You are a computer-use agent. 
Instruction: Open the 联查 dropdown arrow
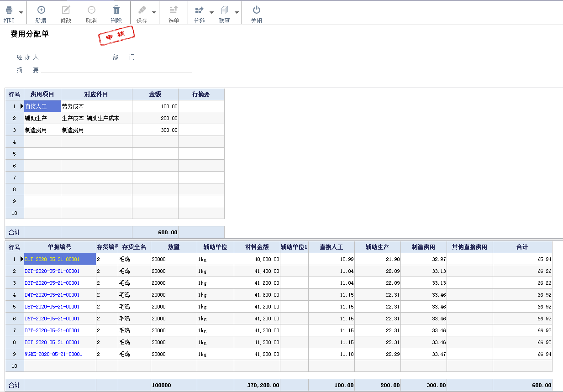pyautogui.click(x=237, y=13)
